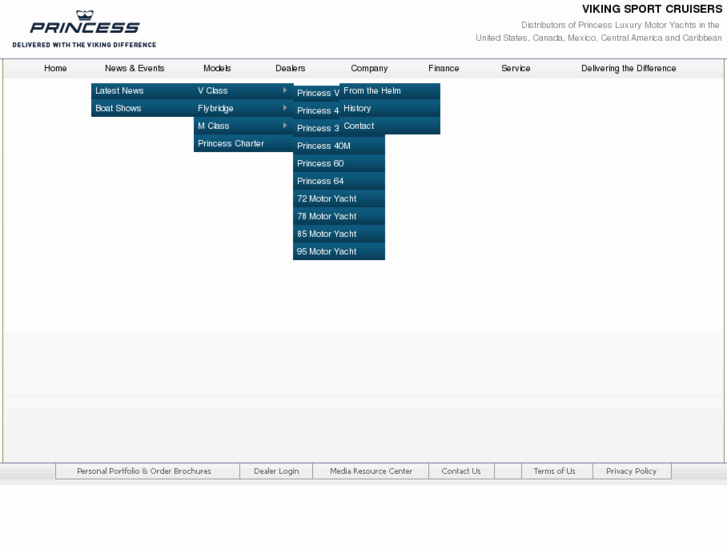The image size is (727, 545).
Task: Expand the M Class submenu arrow
Action: [x=285, y=125]
